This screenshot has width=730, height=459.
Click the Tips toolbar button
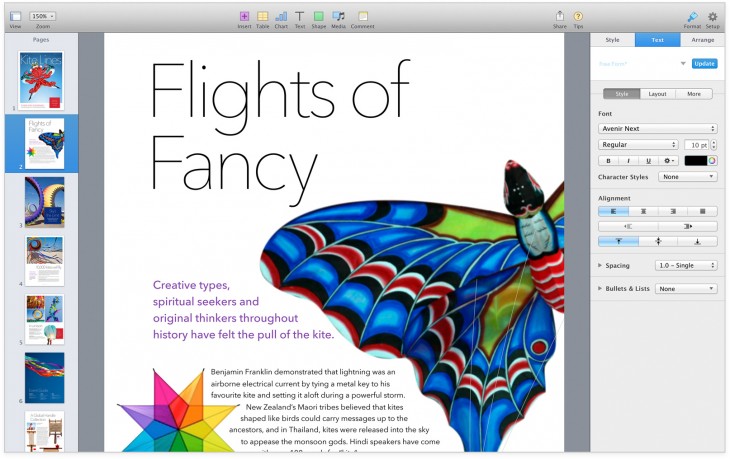coord(578,17)
